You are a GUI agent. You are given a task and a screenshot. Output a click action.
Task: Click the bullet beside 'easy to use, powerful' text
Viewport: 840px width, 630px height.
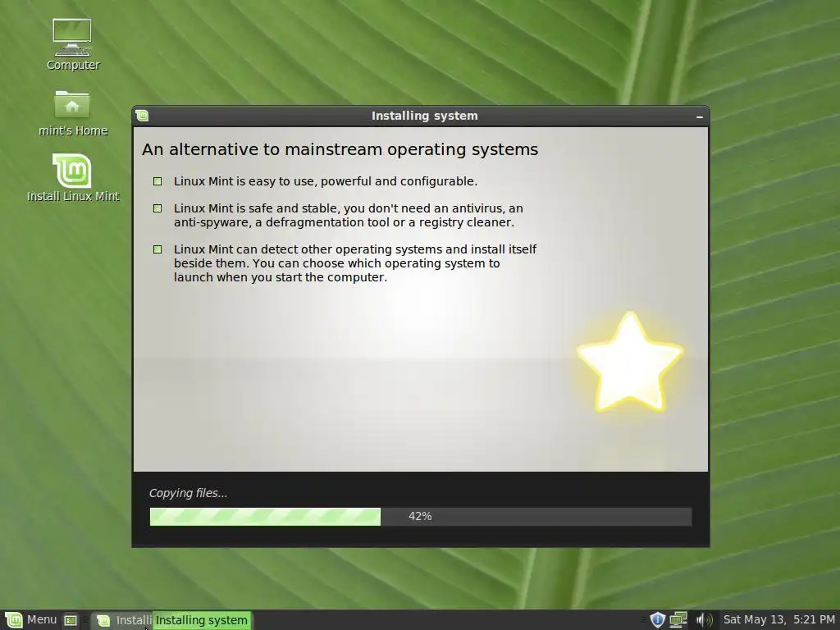click(157, 181)
